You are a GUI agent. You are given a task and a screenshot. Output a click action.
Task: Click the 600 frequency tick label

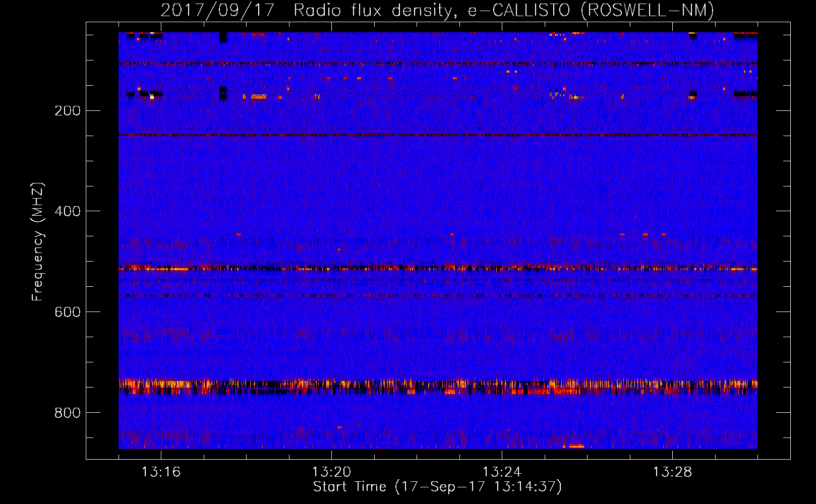pos(68,312)
